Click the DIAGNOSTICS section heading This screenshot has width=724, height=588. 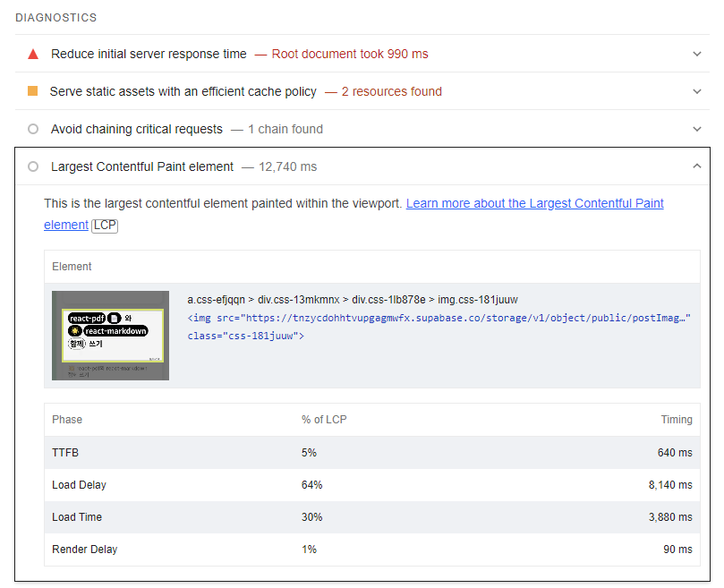[x=55, y=18]
